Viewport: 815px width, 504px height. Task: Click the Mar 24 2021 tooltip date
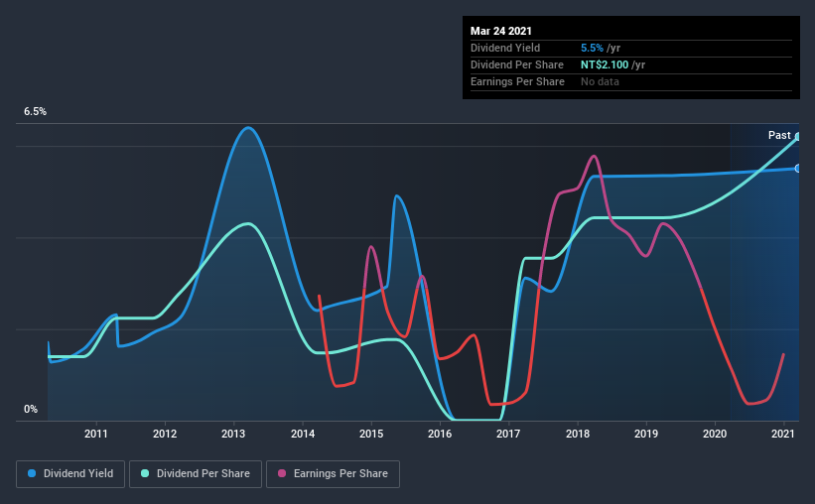point(501,31)
